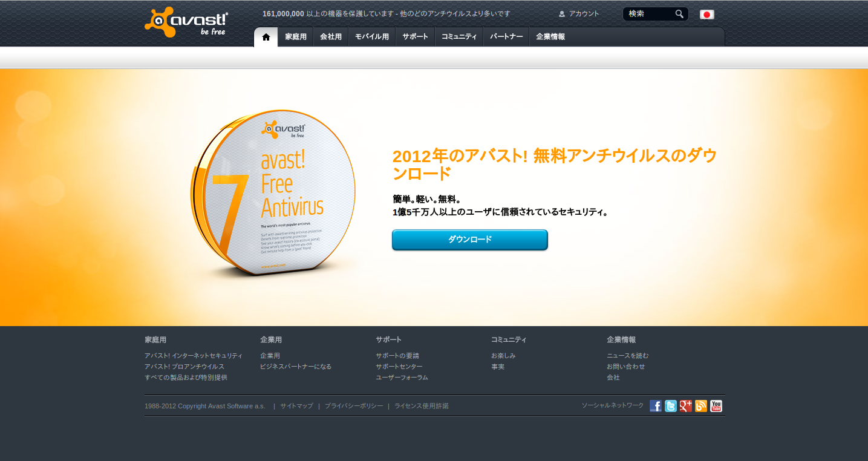The height and width of the screenshot is (461, 868).
Task: Select the Japan flag language icon
Action: (706, 15)
